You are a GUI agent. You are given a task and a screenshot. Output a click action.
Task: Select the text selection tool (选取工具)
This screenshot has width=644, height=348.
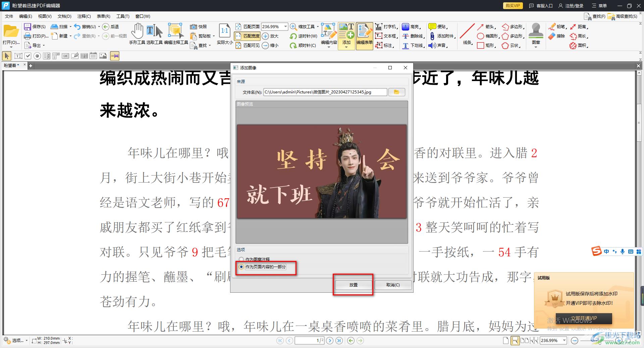(x=154, y=34)
